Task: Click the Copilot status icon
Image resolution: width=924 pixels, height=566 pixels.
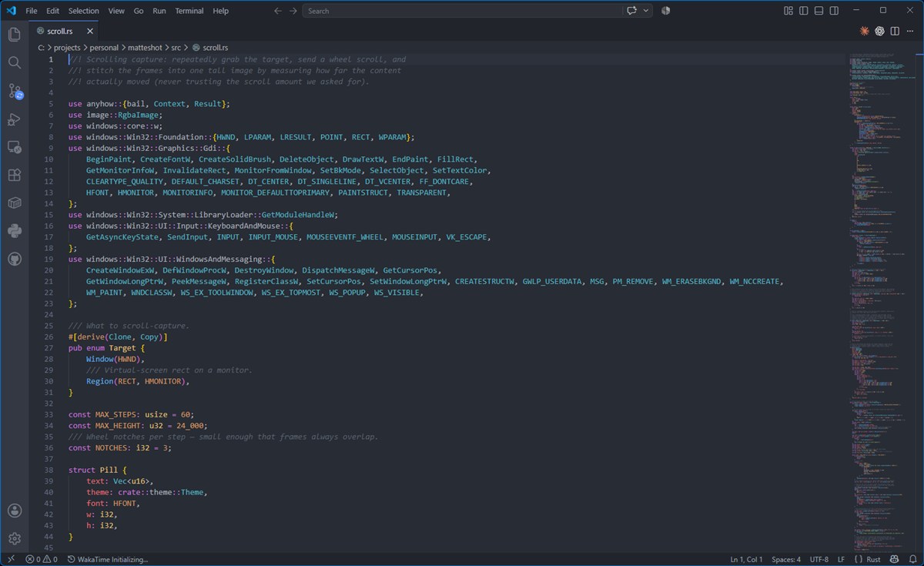Action: coord(894,559)
